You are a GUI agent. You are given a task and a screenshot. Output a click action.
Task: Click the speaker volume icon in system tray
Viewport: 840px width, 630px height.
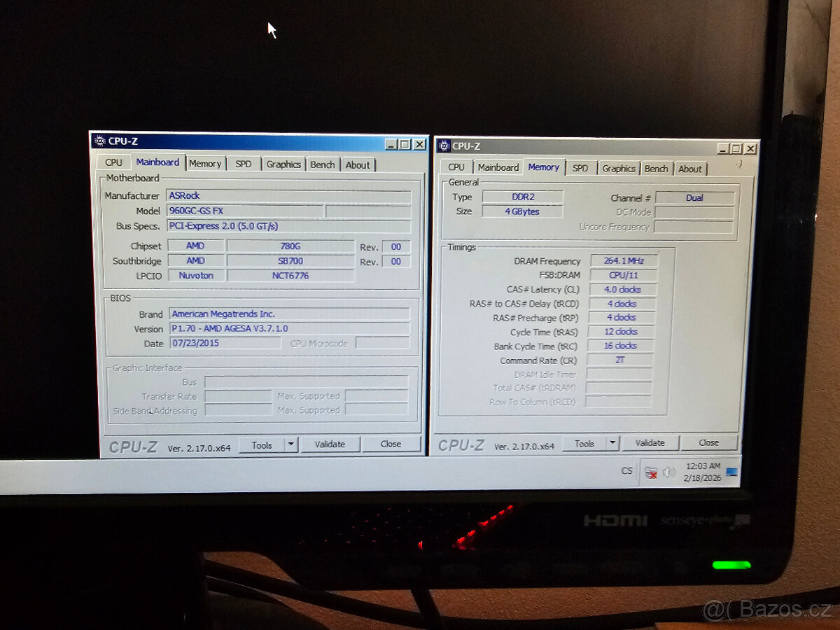point(668,471)
